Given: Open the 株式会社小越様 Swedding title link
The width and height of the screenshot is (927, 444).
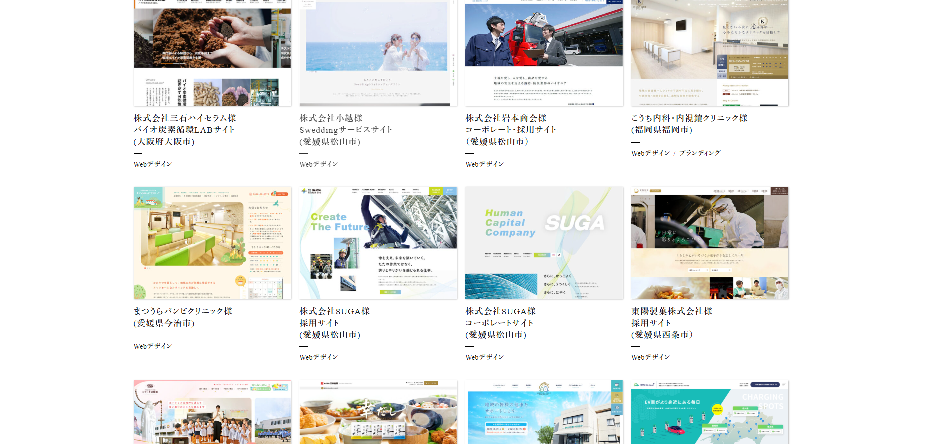Looking at the screenshot, I should (x=344, y=129).
